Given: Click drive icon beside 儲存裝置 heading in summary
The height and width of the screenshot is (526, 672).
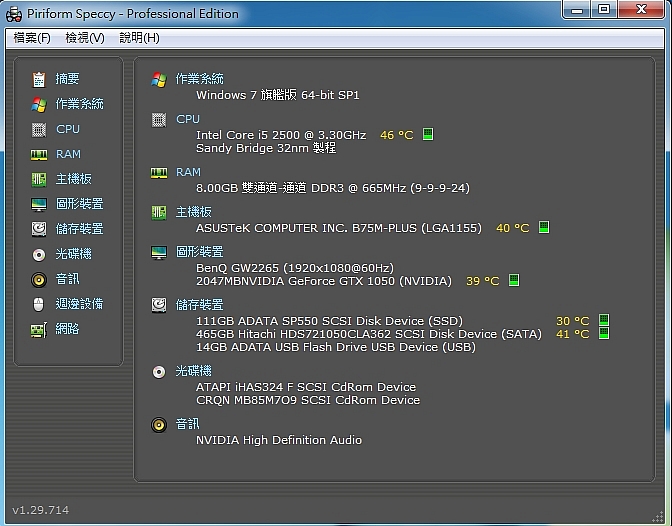Looking at the screenshot, I should (x=159, y=305).
